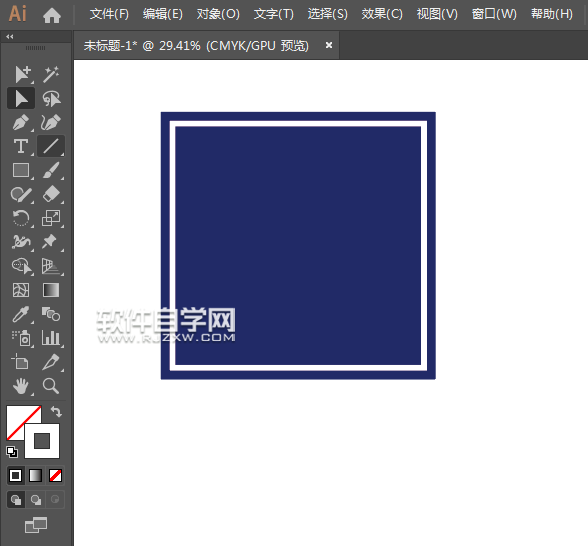Select the Lasso tool
This screenshot has height=546, width=588.
(51, 99)
